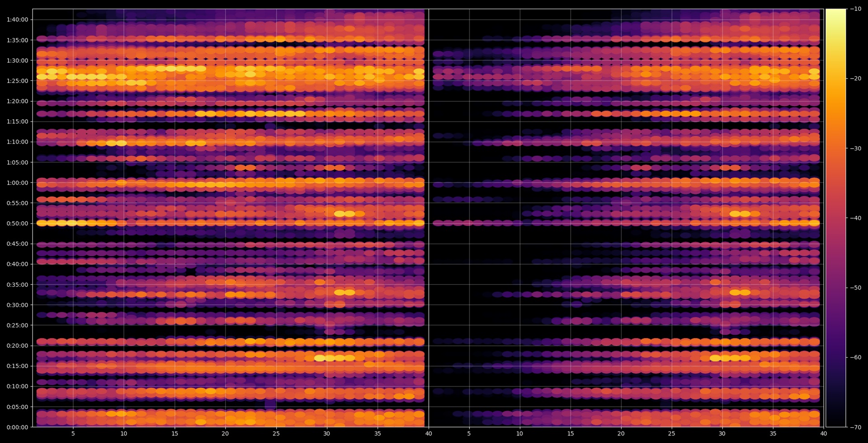
Task: Select the 1:15:00 y-axis time label
Action: click(x=17, y=121)
